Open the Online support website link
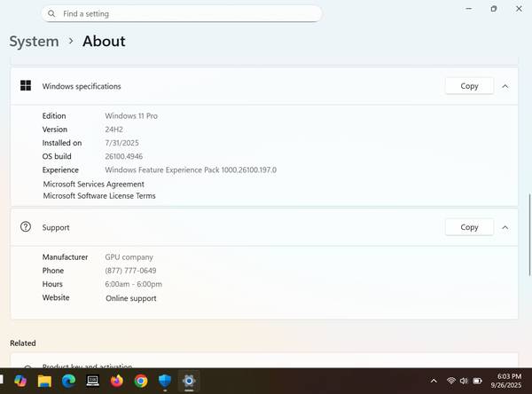532x394 pixels. click(130, 298)
